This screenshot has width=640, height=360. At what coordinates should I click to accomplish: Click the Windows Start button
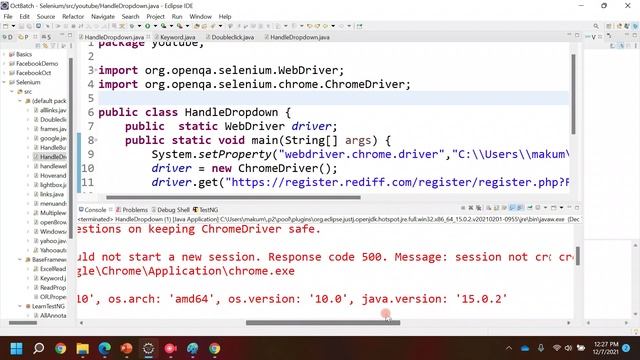16,349
